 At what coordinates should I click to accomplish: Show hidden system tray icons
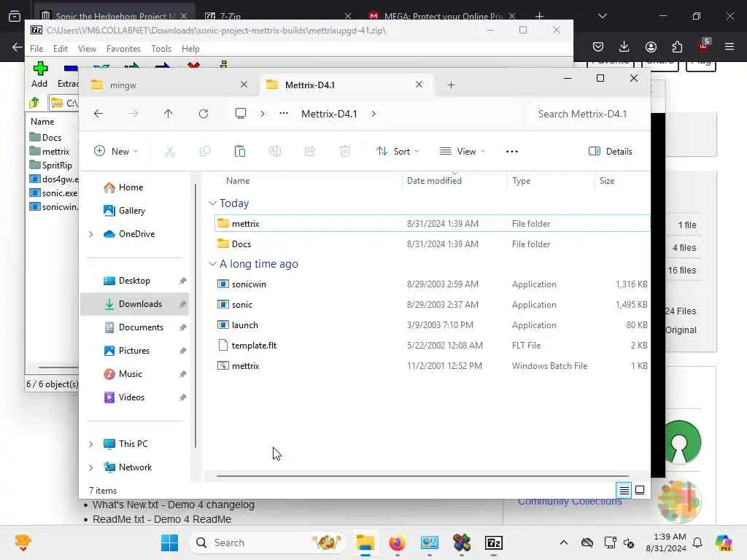[x=564, y=542]
